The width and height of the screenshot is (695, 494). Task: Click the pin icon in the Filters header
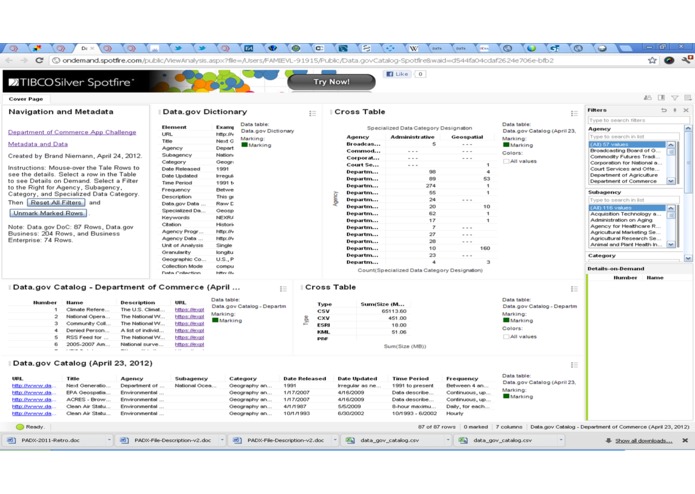click(675, 110)
